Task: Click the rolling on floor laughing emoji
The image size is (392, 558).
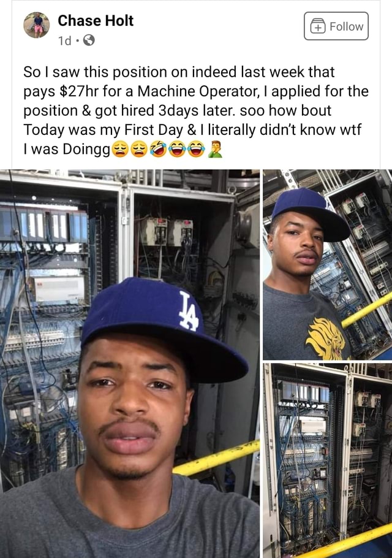Action: [158, 149]
